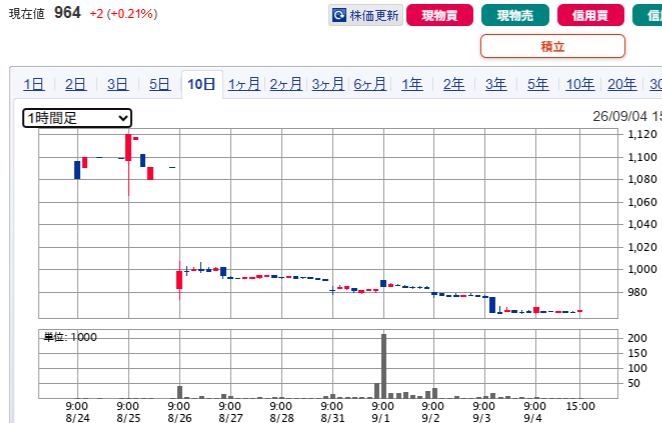Switch to the 1日 chart tab
Viewport: 662px width, 423px height.
click(x=34, y=84)
